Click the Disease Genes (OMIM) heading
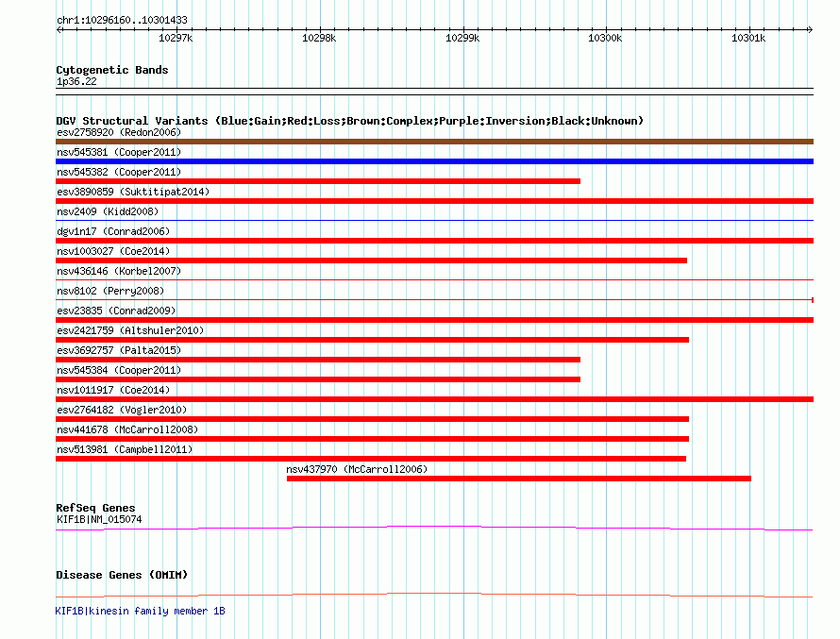 [122, 575]
